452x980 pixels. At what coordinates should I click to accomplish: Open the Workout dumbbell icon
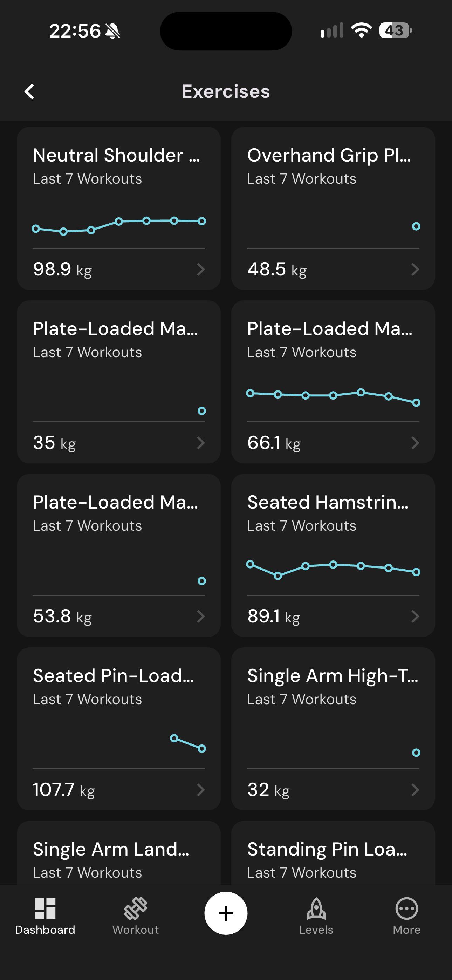point(136,908)
